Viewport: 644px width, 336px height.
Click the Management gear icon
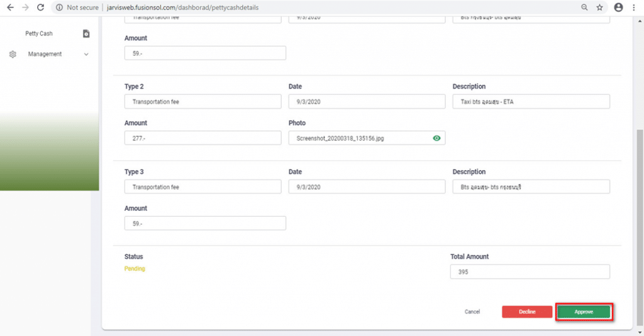tap(13, 55)
